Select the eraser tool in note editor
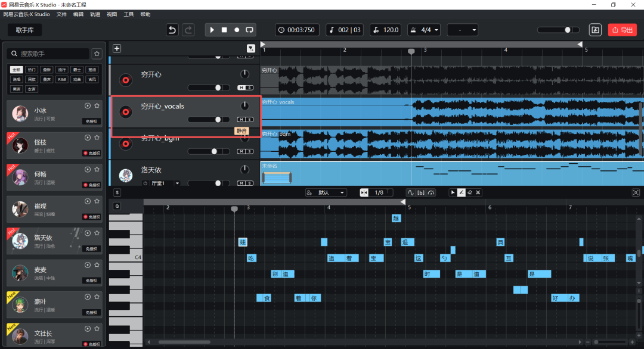The height and width of the screenshot is (349, 644). click(x=469, y=192)
